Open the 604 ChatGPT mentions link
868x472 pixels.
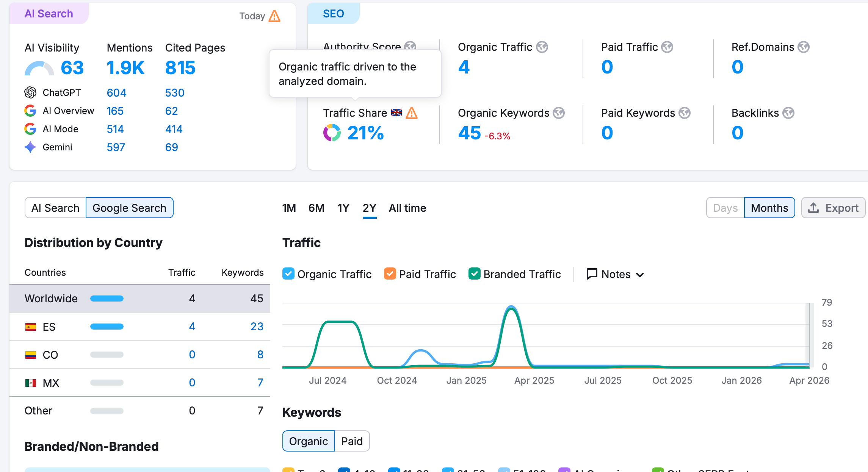(116, 93)
